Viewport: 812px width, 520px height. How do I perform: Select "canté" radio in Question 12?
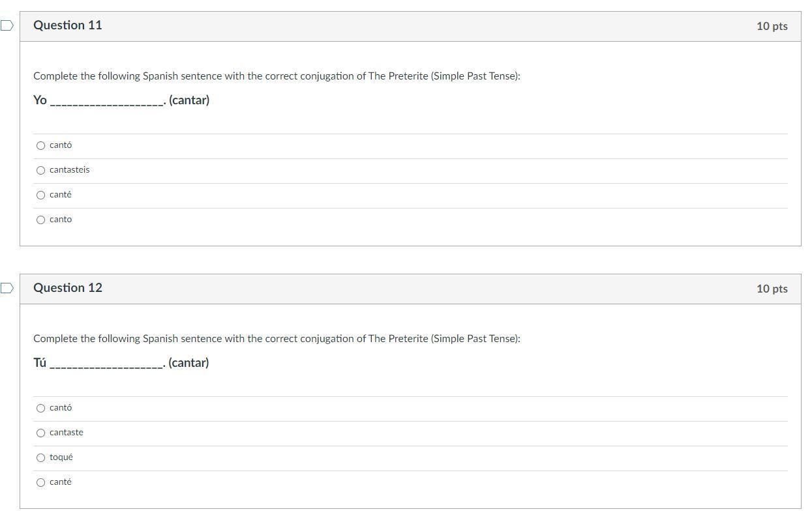point(41,483)
